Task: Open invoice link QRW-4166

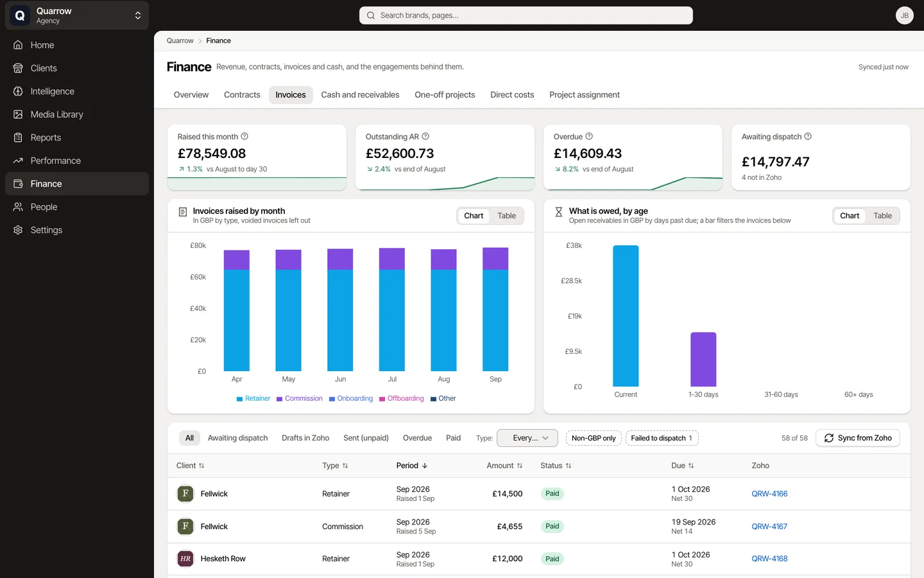Action: click(769, 494)
